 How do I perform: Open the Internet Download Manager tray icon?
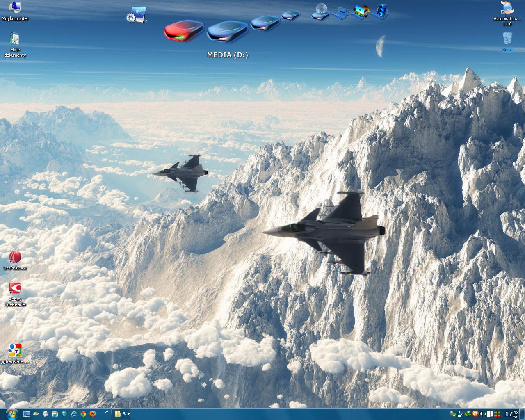click(469, 414)
